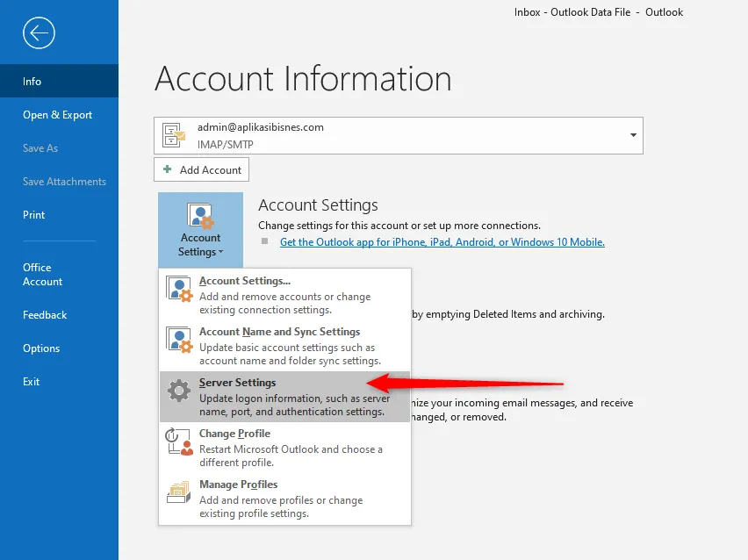Click the mailbox icon beside admin@aplikasibisnes.com
This screenshot has height=560, width=748.
point(173,135)
